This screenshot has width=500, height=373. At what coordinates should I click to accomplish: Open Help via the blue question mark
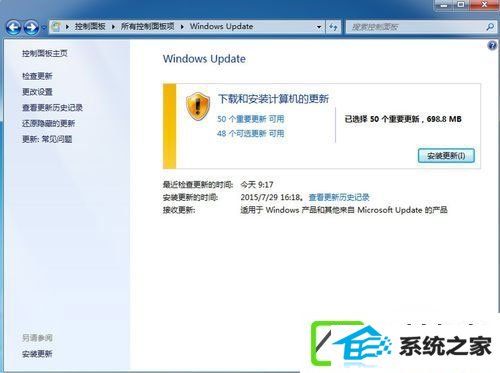click(x=492, y=46)
